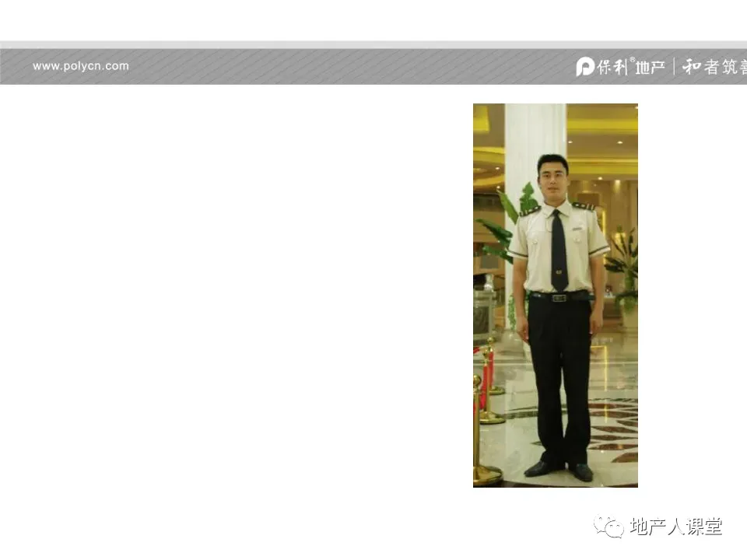Click the 保利地产 brand text
Viewport: 747px width, 560px height.
tap(631, 67)
